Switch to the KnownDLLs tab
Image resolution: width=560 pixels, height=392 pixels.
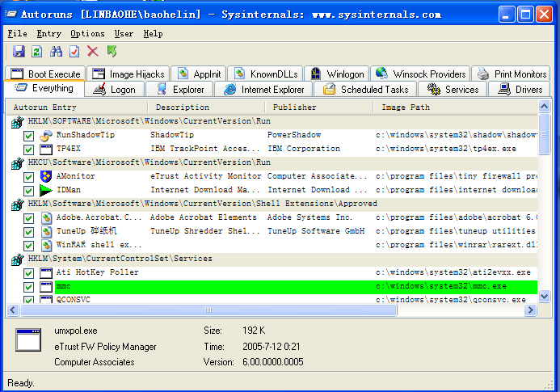[x=265, y=74]
